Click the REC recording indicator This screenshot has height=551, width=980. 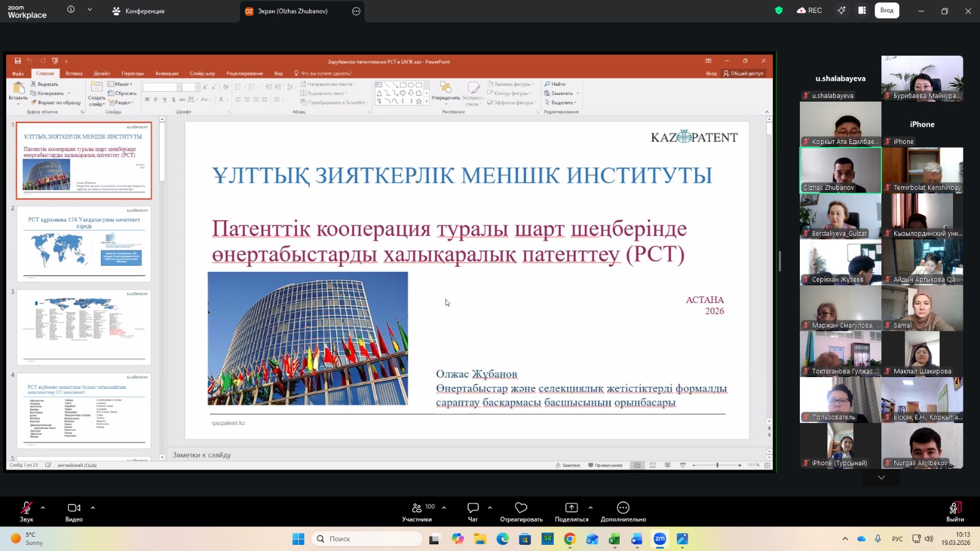tap(809, 10)
